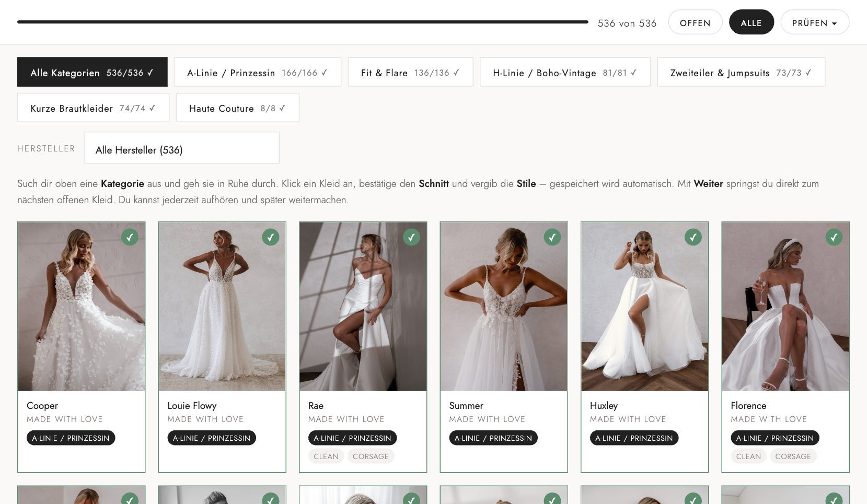This screenshot has height=504, width=867.
Task: Click the review progress bar
Action: coord(303,22)
